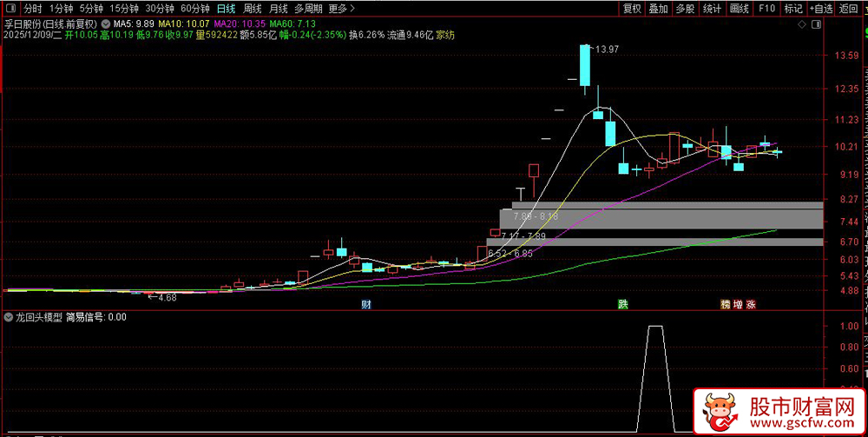The height and width of the screenshot is (437, 868).
Task: Open the 多周期 multi-period view
Action: click(308, 9)
